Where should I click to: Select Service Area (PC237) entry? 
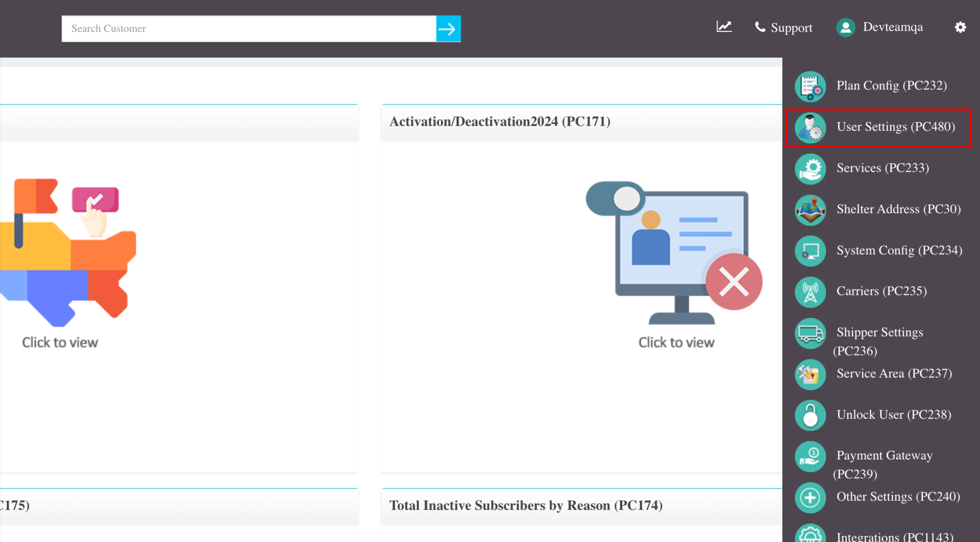coord(894,373)
